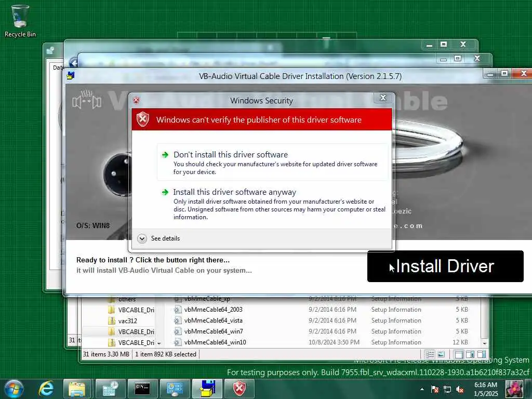This screenshot has width=532, height=399.
Task: Switch Explorer to the large thumbnails view
Action: click(x=441, y=354)
